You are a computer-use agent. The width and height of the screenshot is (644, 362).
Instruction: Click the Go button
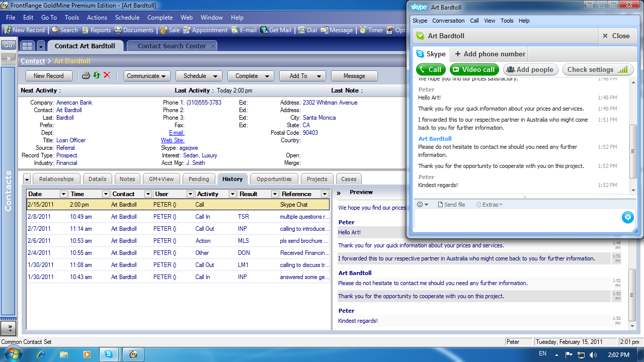[x=8, y=45]
